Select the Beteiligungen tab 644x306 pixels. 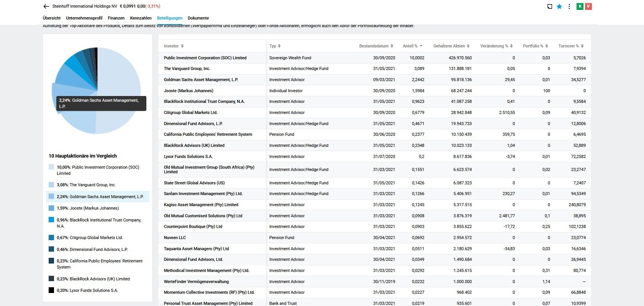pos(170,18)
